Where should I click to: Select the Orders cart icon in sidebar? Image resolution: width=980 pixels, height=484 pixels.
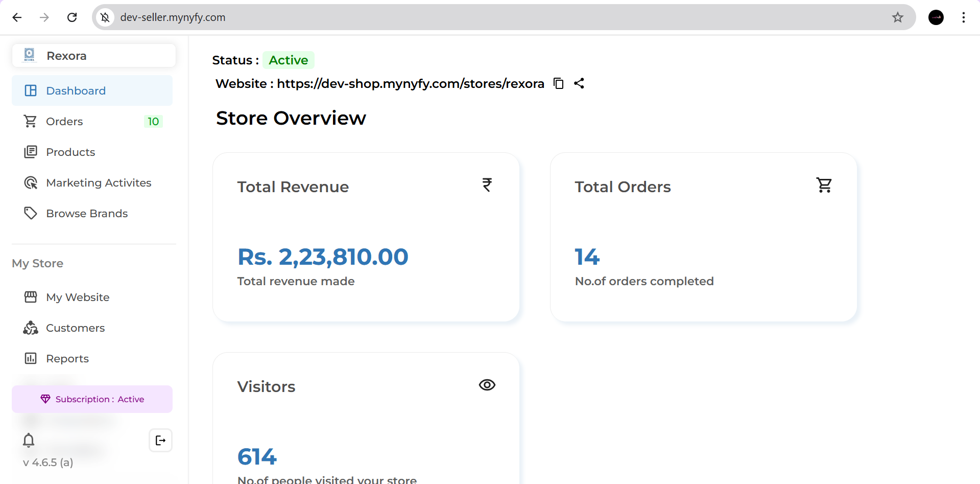pos(31,121)
